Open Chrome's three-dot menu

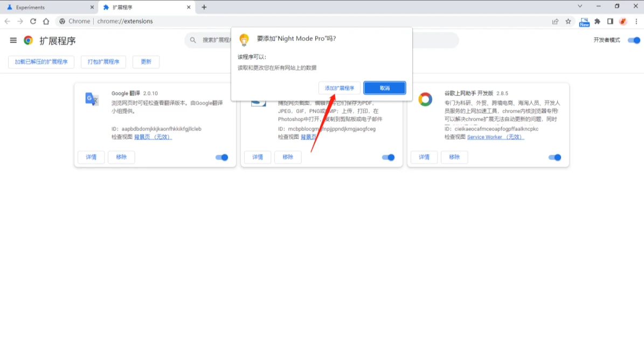coord(636,22)
